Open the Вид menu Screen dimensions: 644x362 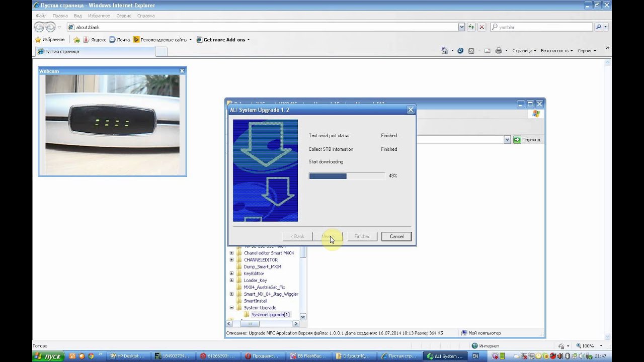(x=78, y=16)
